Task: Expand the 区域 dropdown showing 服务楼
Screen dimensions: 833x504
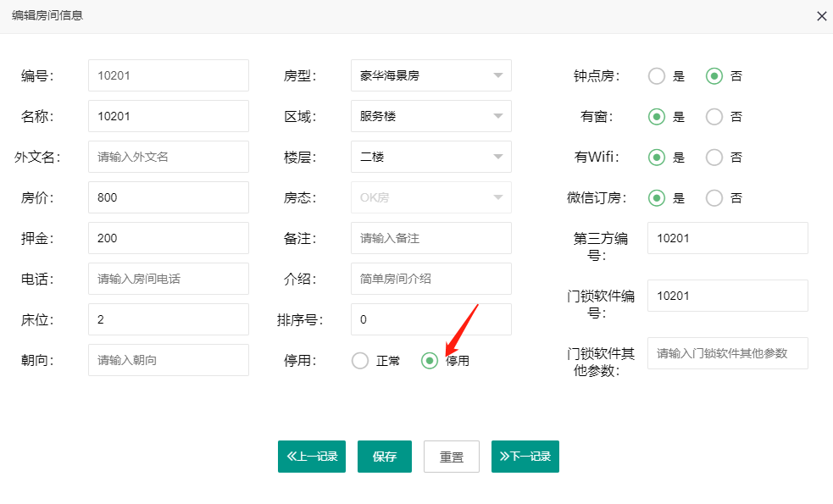Action: point(430,116)
